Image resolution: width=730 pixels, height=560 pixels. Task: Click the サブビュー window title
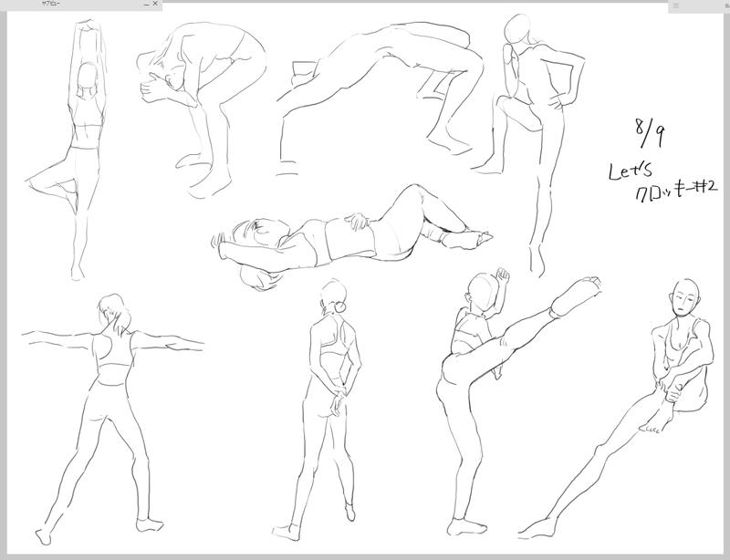(51, 4)
